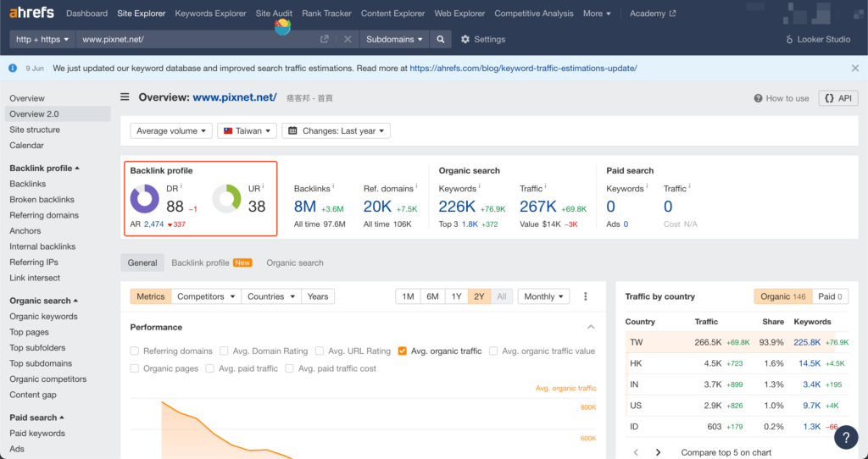Switch to Backlink profile New tab
The height and width of the screenshot is (459, 868).
pyautogui.click(x=211, y=263)
